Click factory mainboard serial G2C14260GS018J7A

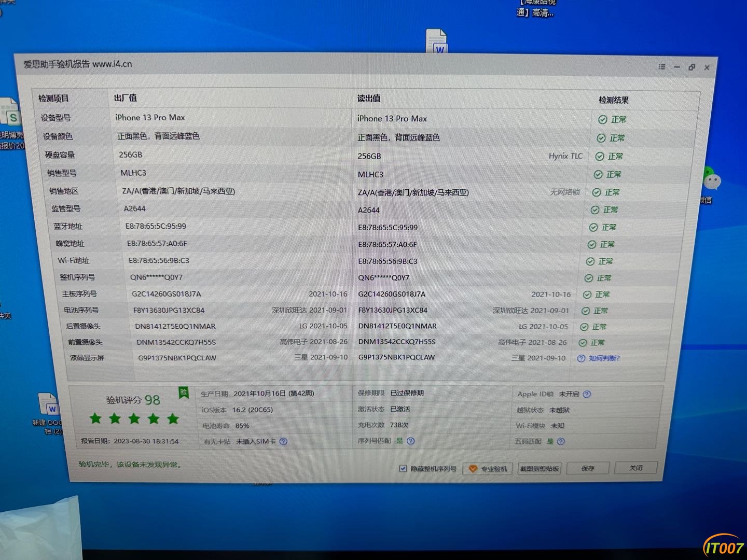pos(166,294)
